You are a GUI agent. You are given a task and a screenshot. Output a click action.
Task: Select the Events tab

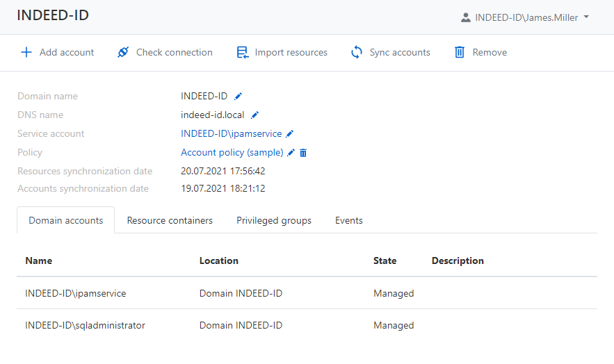(349, 220)
